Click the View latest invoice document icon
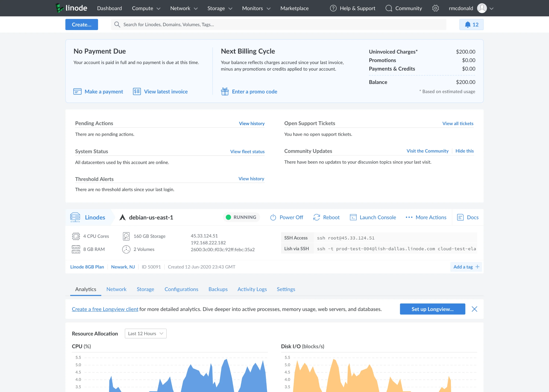 click(137, 92)
